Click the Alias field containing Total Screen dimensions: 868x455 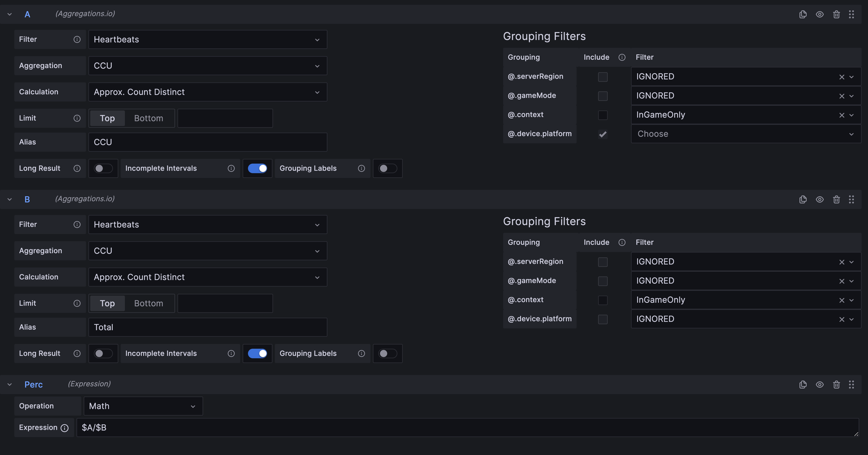point(208,327)
